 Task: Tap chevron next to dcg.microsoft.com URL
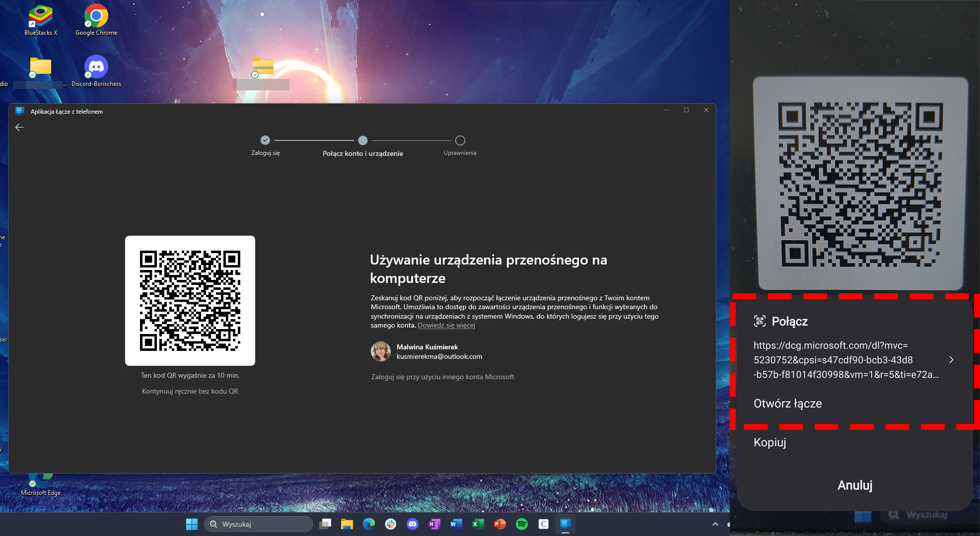point(951,360)
